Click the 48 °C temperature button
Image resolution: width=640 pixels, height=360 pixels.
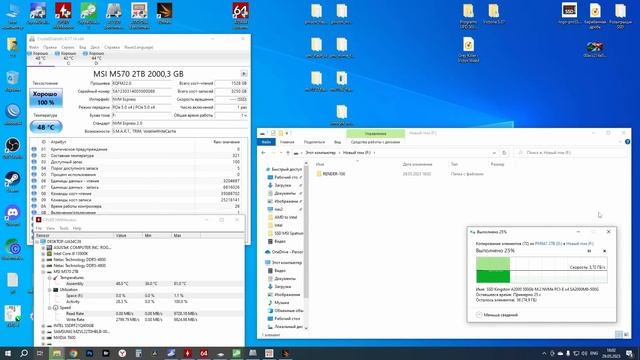(x=46, y=127)
